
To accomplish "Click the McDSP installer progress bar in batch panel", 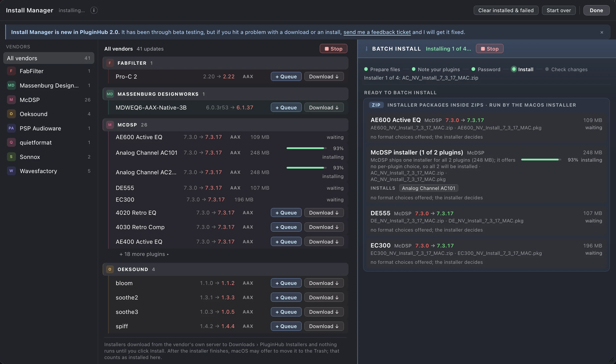I will coord(541,160).
